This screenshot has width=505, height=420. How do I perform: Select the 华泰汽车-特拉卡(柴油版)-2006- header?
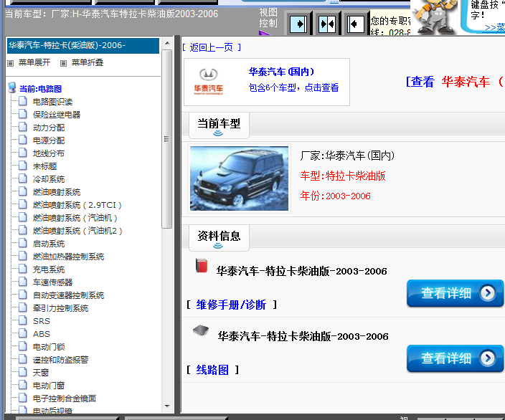pos(83,45)
